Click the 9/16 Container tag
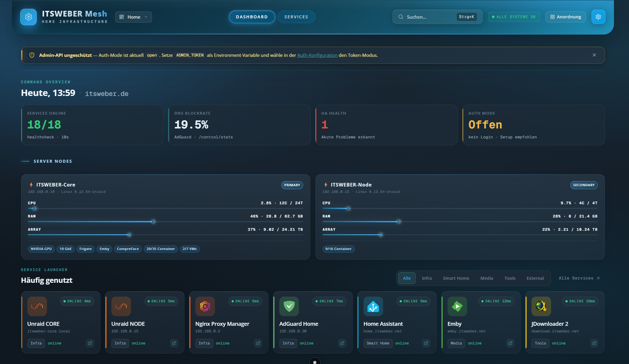This screenshot has width=629, height=364. pyautogui.click(x=338, y=249)
